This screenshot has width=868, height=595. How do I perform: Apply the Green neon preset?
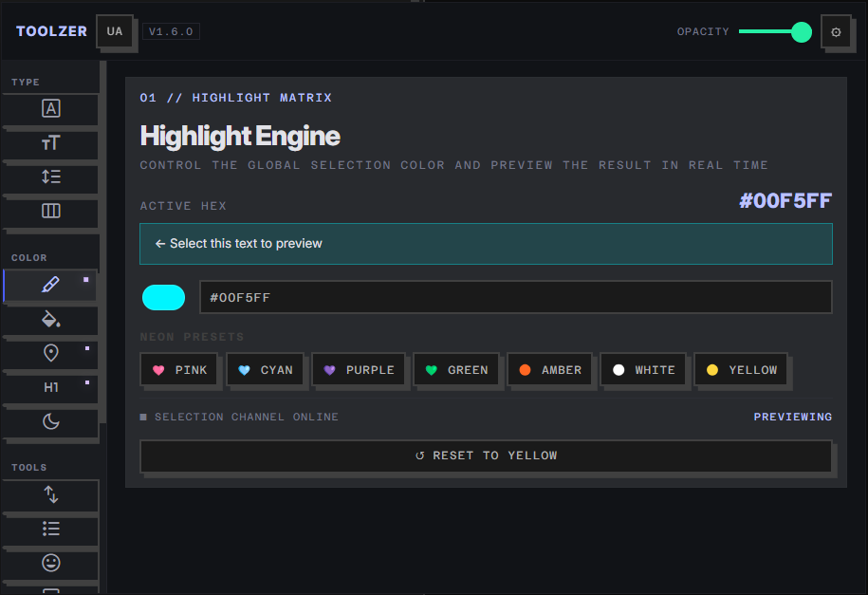point(456,370)
